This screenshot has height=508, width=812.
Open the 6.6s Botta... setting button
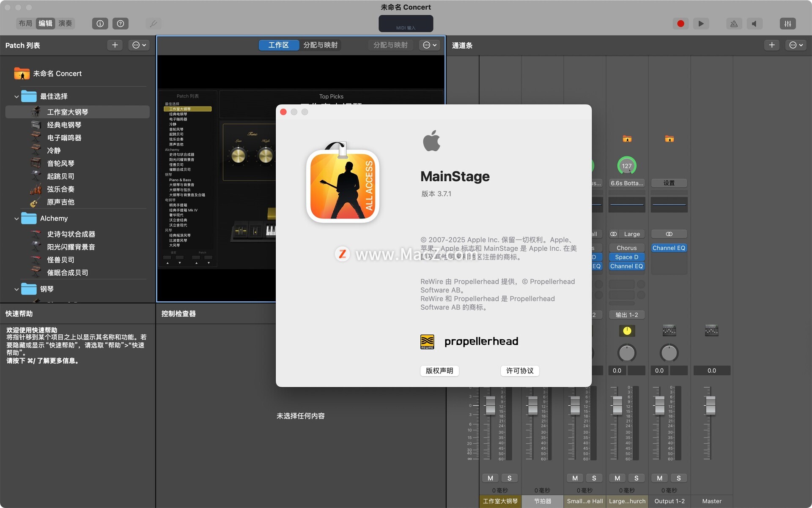627,183
